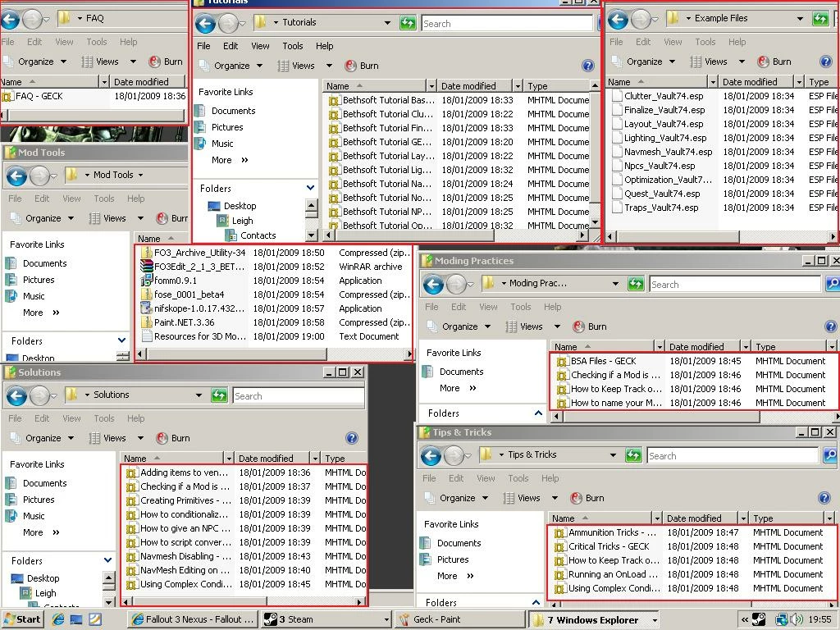This screenshot has width=840, height=630.
Task: Open the 3 Steam taskbar group
Action: [x=326, y=620]
